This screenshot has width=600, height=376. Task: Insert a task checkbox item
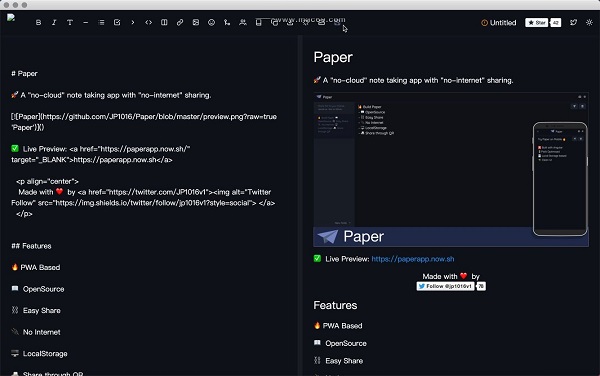117,23
